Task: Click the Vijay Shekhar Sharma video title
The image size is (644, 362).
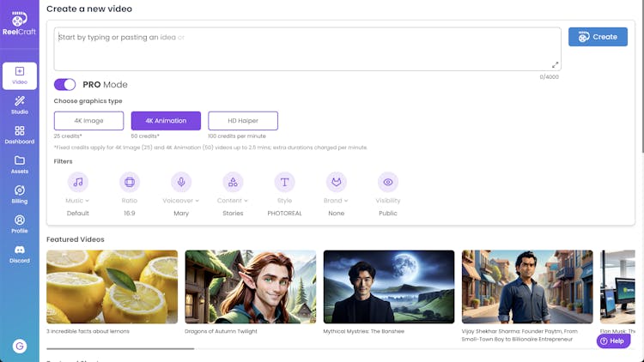Action: (519, 335)
